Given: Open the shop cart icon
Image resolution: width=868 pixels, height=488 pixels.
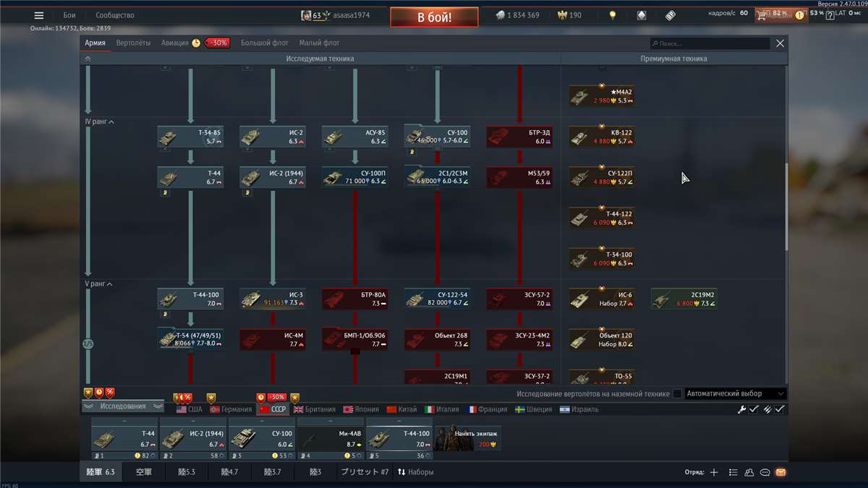Looking at the screenshot, I should click(x=762, y=14).
